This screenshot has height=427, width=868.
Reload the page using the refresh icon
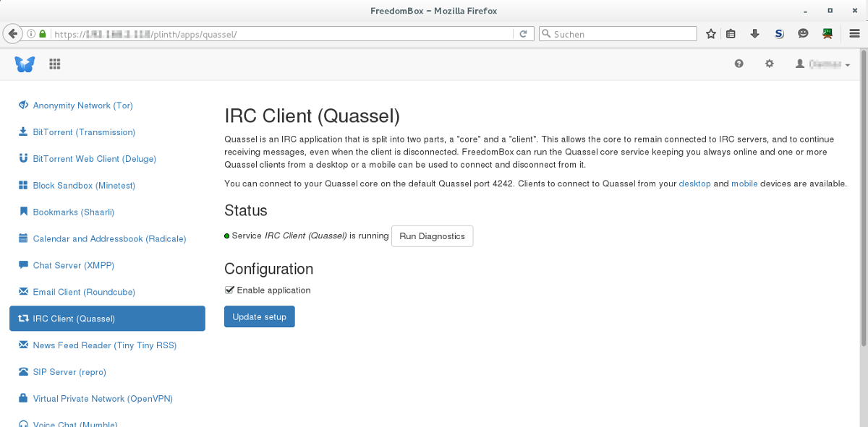(523, 34)
